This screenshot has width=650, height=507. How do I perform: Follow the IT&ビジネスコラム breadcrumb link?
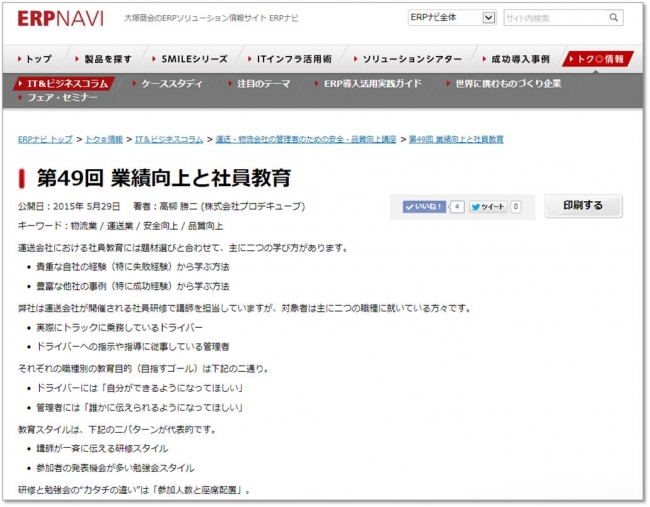point(169,139)
